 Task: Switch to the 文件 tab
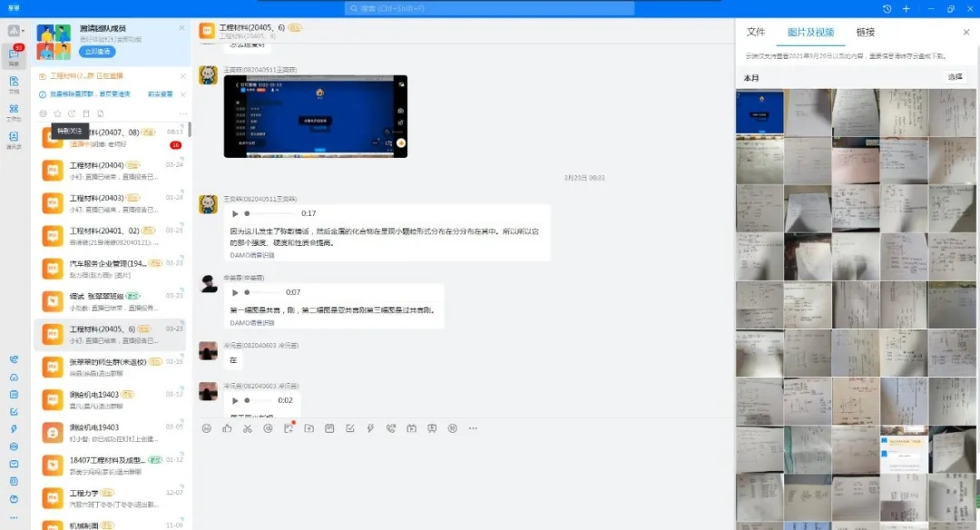click(x=755, y=32)
